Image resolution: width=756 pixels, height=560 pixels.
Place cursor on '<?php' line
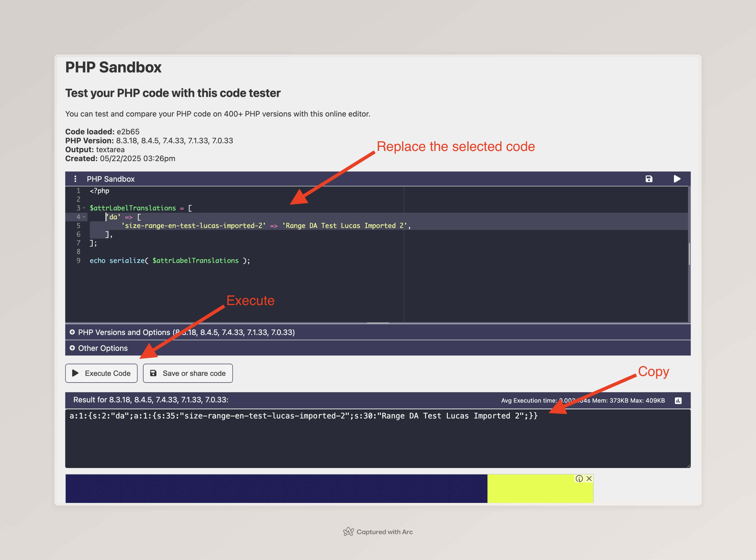(99, 191)
